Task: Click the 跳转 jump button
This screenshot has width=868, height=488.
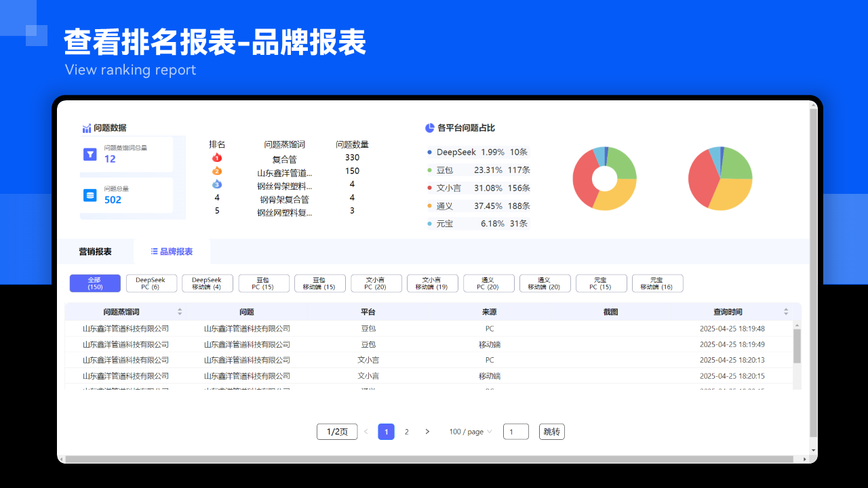Action: click(551, 432)
